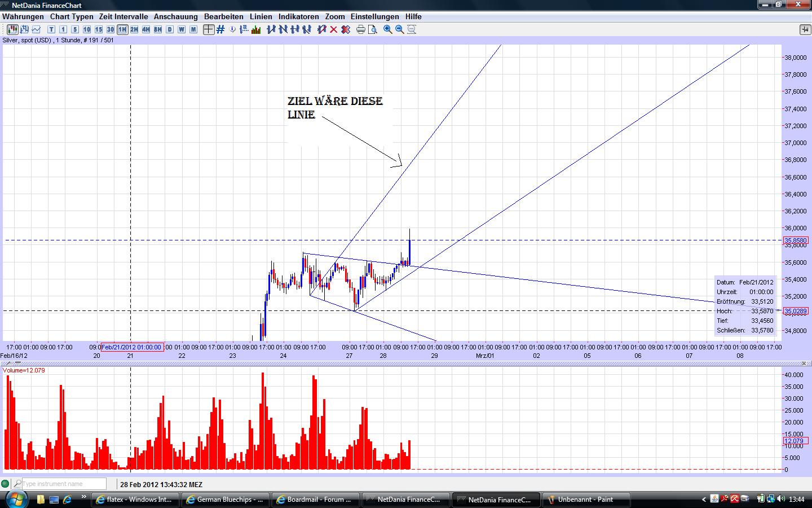This screenshot has width=812, height=508.
Task: Toggle the volume bars indicator icon
Action: [257, 29]
